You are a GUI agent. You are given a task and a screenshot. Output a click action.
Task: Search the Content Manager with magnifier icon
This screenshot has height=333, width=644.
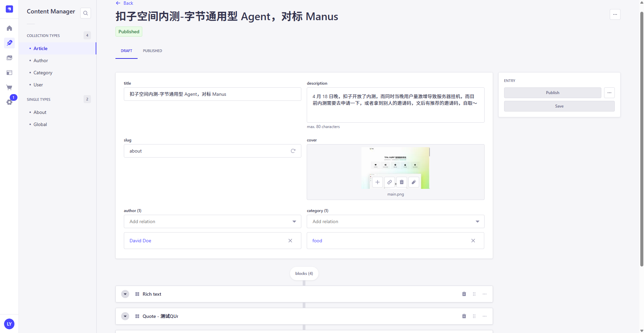point(86,13)
